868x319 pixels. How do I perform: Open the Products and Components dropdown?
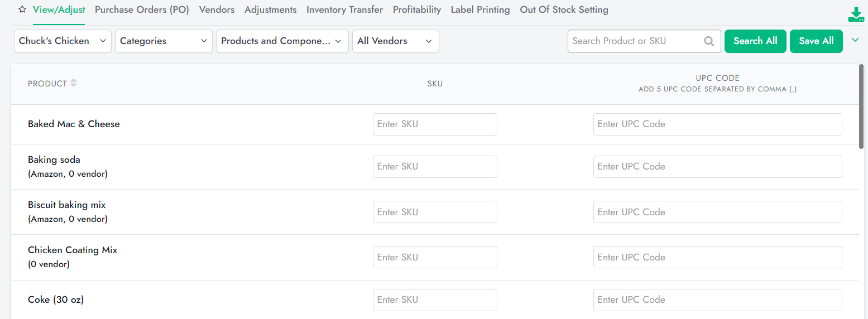click(282, 41)
